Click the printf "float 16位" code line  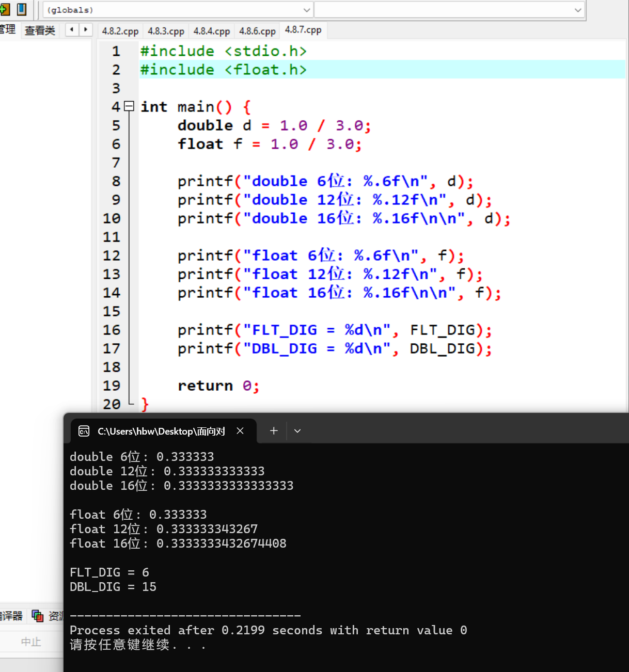(339, 293)
